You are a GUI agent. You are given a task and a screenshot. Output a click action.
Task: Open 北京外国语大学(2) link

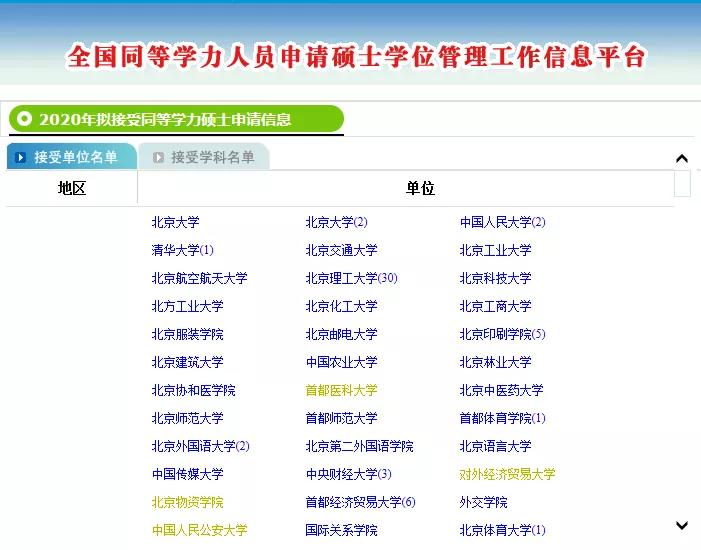point(200,446)
